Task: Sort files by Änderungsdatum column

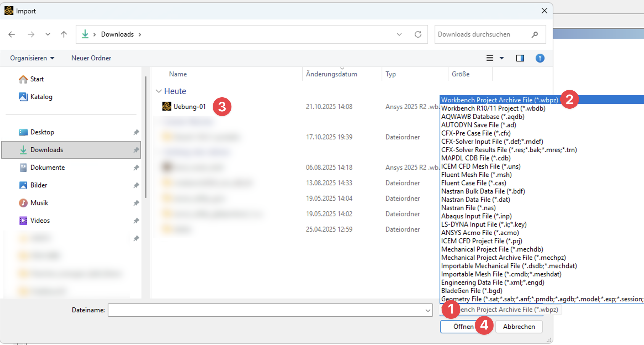Action: click(x=331, y=74)
